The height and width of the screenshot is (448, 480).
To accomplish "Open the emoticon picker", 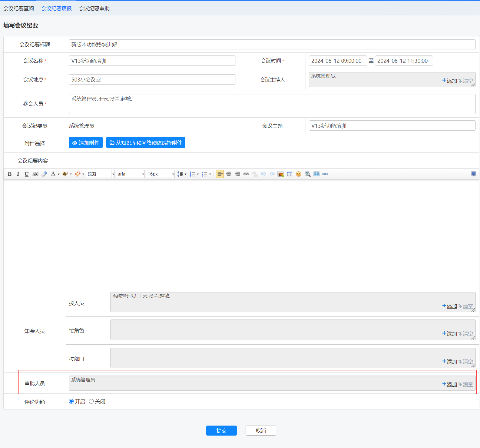I will [299, 174].
